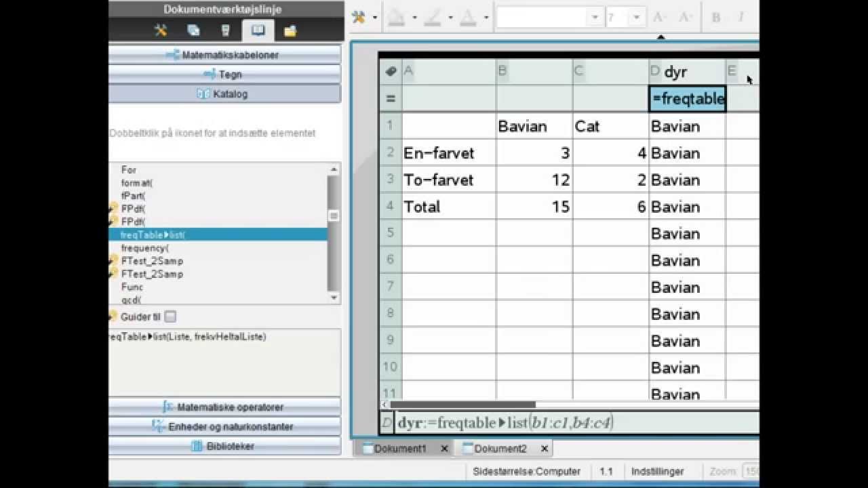Screen dimensions: 868x488
Task: Open the Document Tools wrench tab
Action: tap(161, 30)
